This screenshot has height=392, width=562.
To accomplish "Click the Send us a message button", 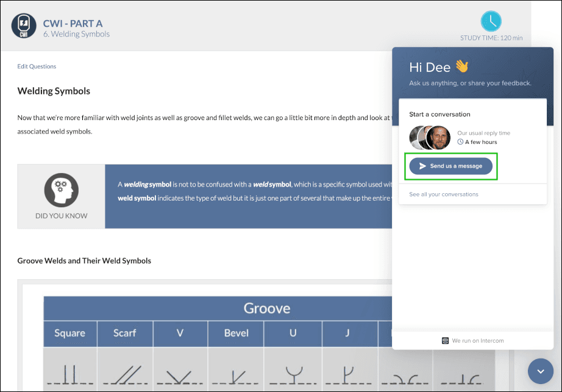I will click(x=450, y=165).
